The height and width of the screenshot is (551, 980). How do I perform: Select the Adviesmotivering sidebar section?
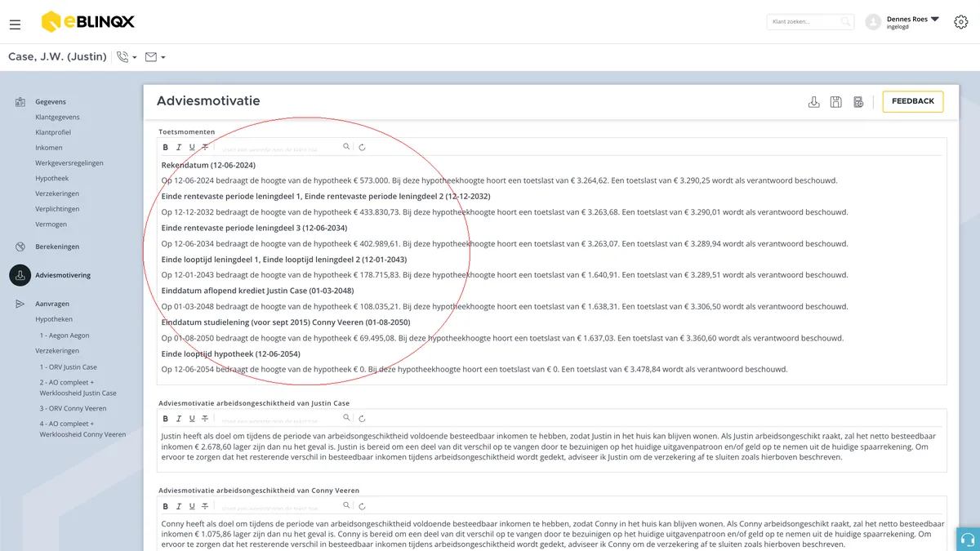click(63, 275)
